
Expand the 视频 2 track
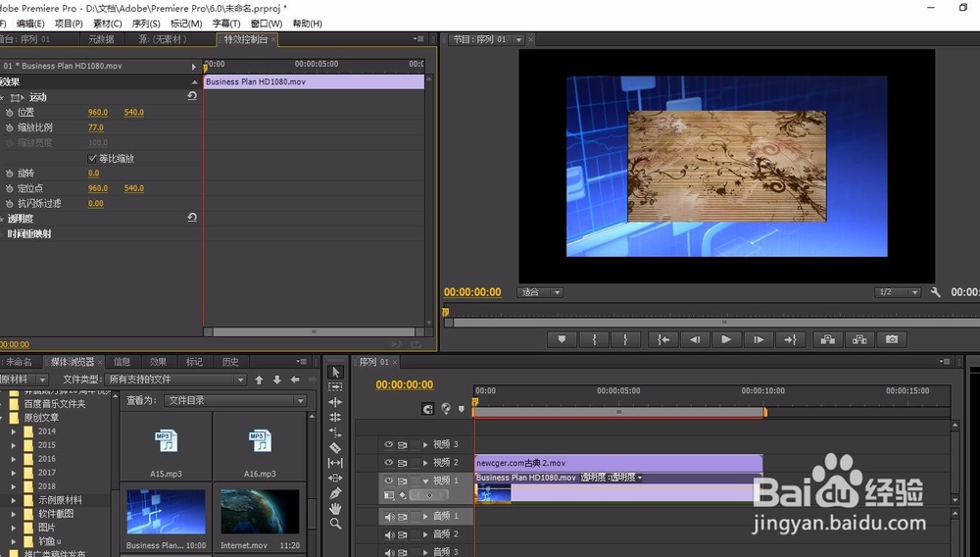[x=425, y=463]
